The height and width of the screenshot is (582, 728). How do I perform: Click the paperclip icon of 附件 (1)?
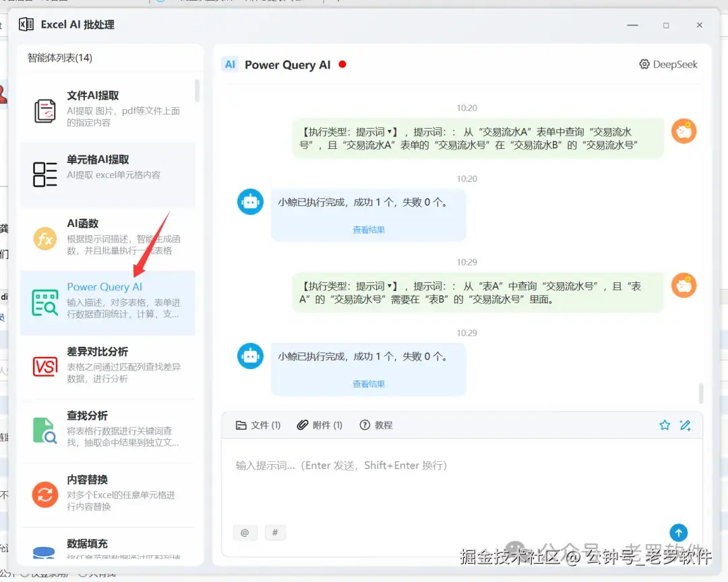tap(303, 424)
